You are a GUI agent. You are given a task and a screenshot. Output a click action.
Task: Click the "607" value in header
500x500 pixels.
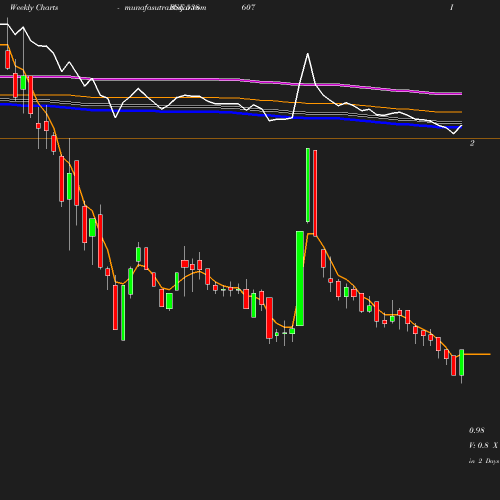coord(248,7)
